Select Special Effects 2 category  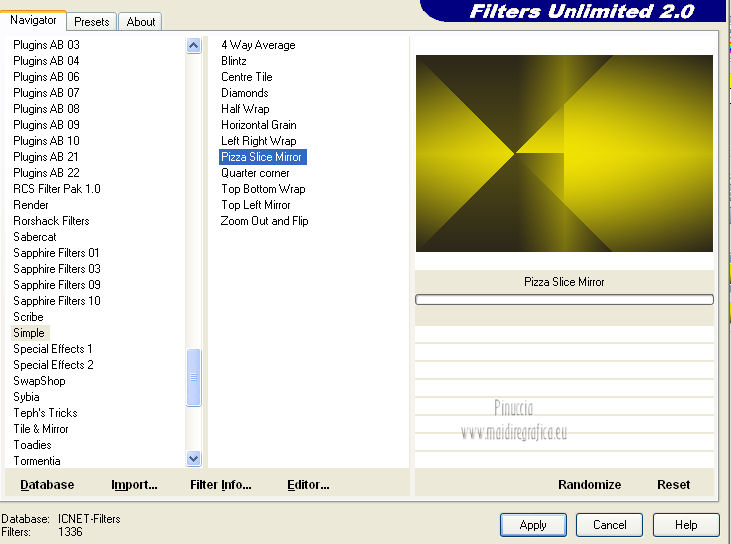pyautogui.click(x=53, y=365)
